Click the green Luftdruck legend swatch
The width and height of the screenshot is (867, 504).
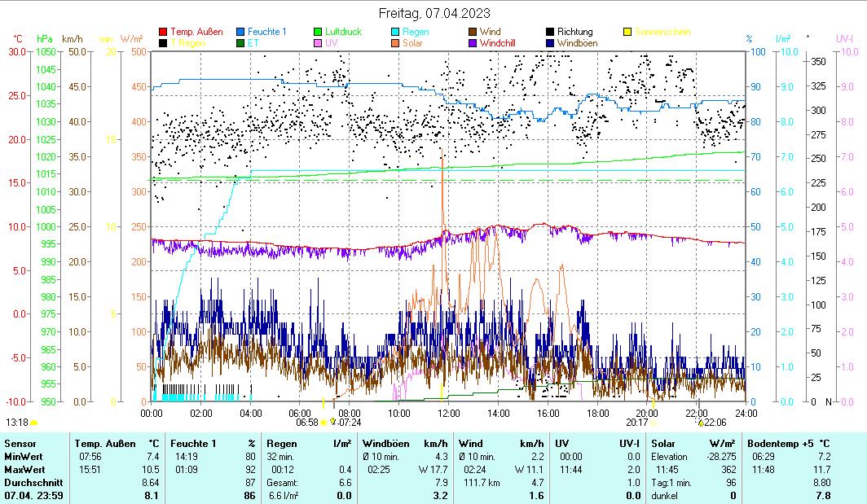click(x=318, y=32)
